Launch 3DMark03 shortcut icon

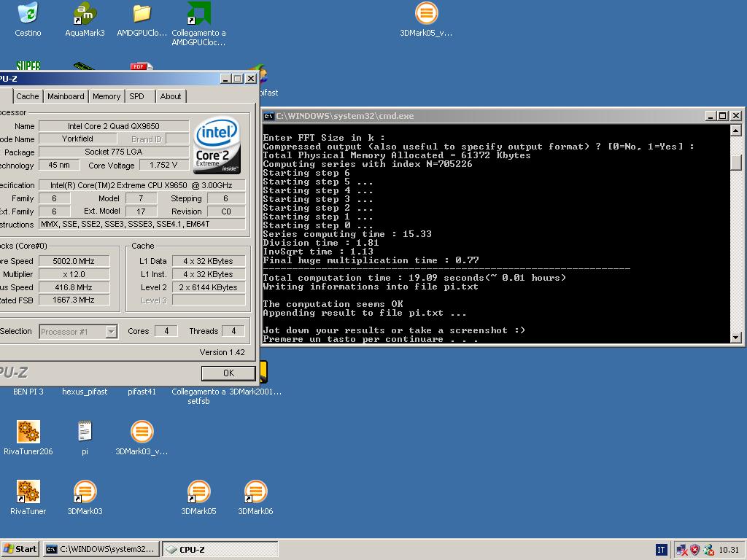click(85, 491)
